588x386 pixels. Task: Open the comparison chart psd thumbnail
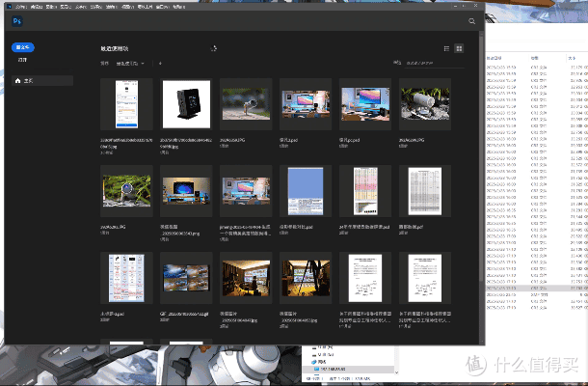click(x=126, y=278)
